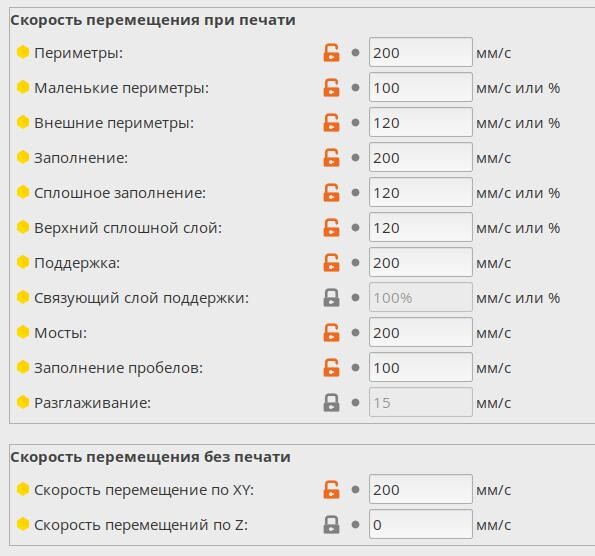Click the orange lock icon beside Заполнение

(x=331, y=158)
